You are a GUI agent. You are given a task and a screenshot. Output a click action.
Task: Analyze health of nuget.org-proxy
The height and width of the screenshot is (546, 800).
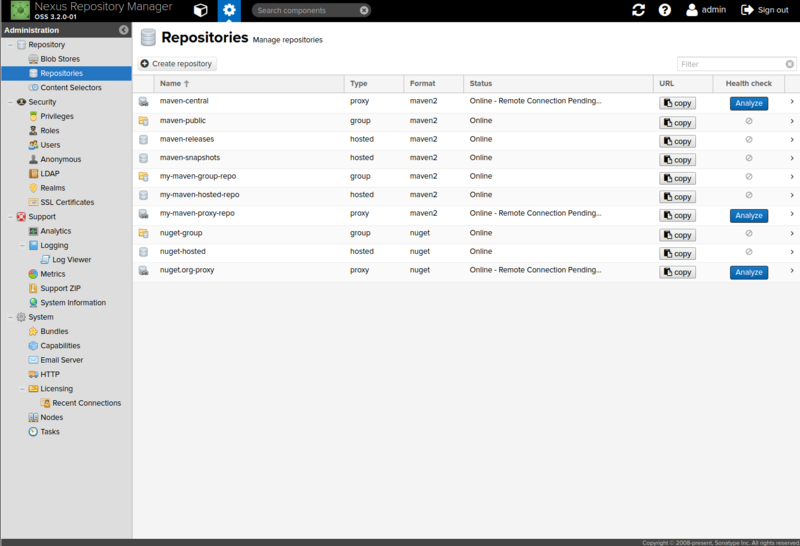[x=748, y=272]
